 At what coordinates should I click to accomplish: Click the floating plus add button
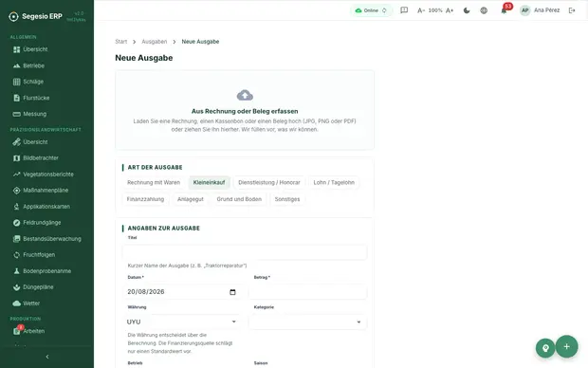(x=566, y=346)
